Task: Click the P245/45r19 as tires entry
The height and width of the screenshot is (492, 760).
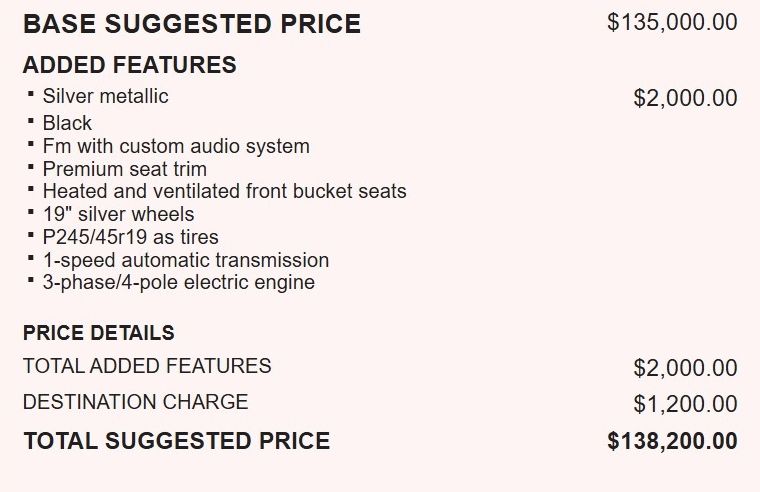Action: point(130,237)
